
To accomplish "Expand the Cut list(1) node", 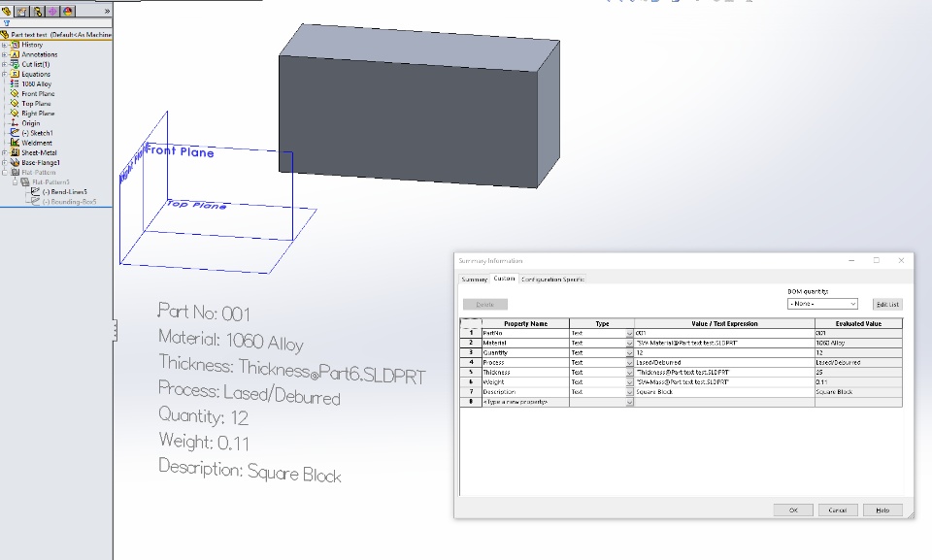I will coord(5,64).
